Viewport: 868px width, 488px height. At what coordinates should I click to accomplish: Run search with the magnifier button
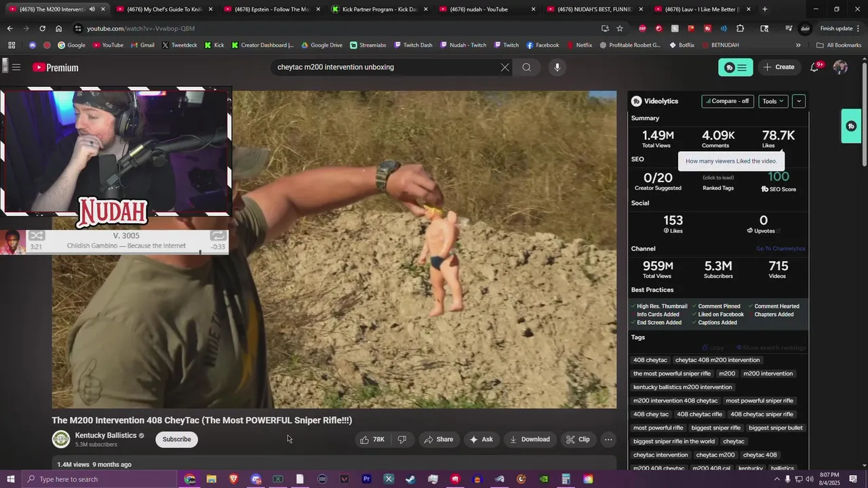526,67
